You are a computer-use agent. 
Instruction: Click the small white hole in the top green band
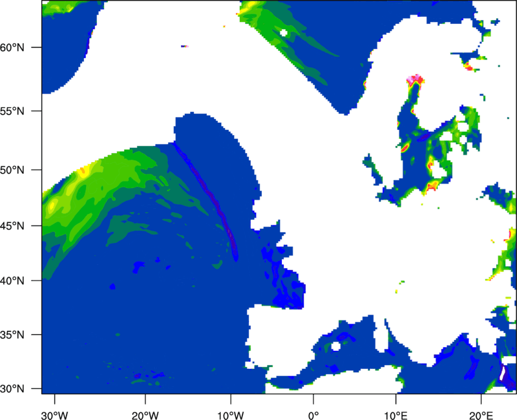pyautogui.click(x=283, y=33)
